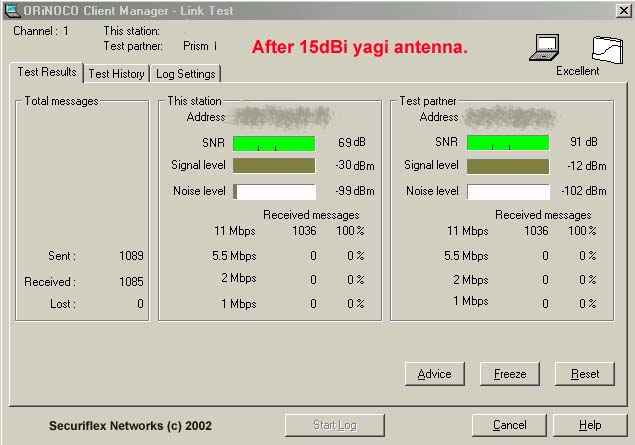
Task: Click This station 2 Mbps row label
Action: coord(239,278)
